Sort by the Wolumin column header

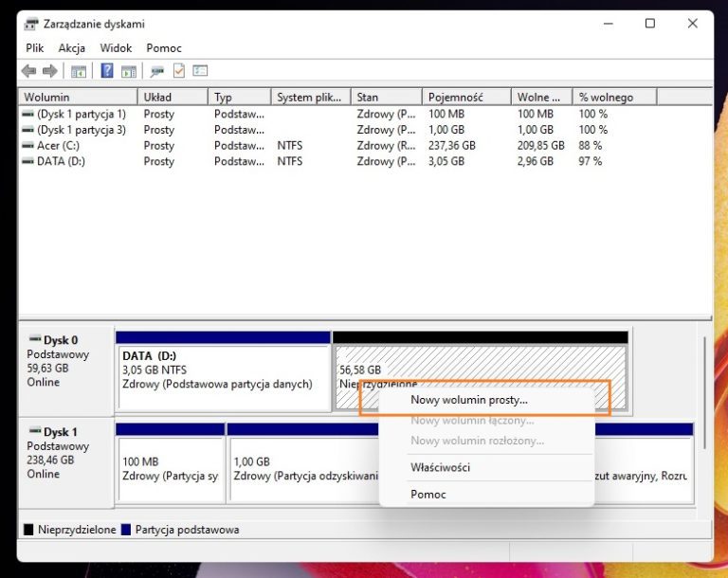click(x=78, y=97)
